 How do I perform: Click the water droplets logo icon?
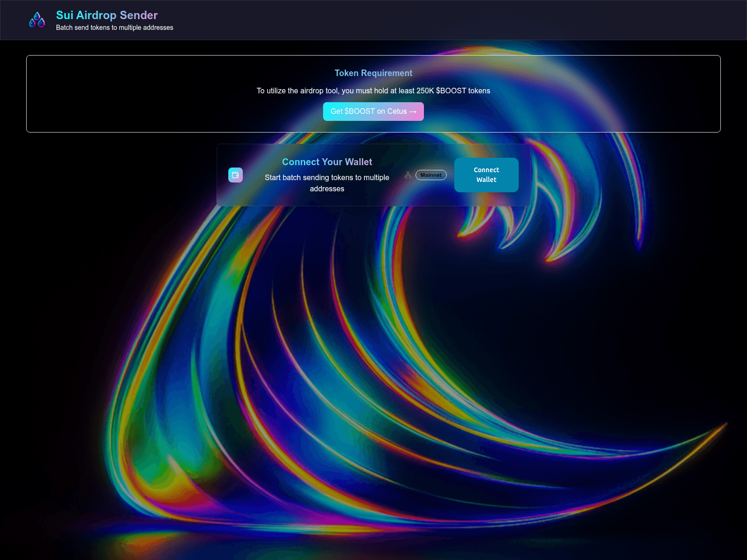tap(37, 20)
